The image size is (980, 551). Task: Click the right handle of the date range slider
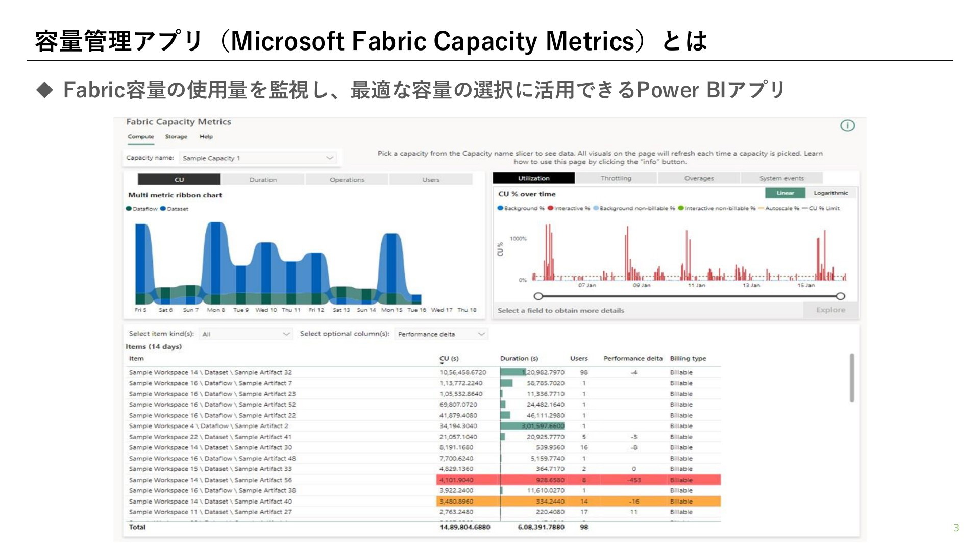840,296
